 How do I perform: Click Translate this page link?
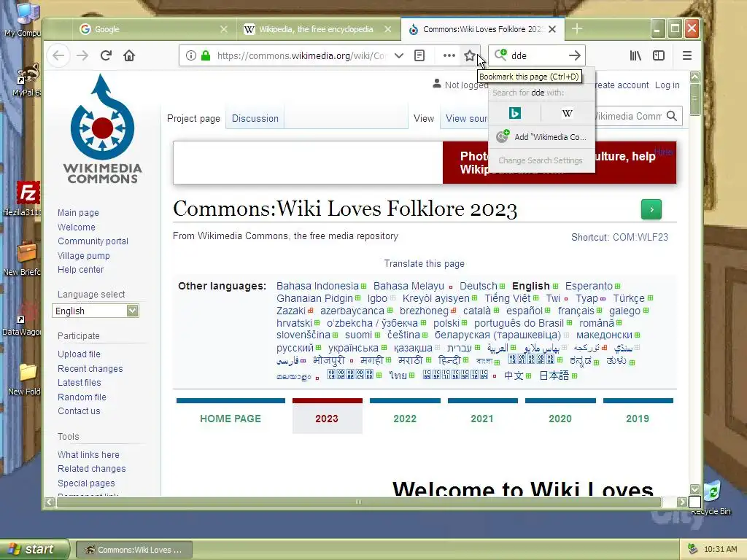(x=424, y=264)
